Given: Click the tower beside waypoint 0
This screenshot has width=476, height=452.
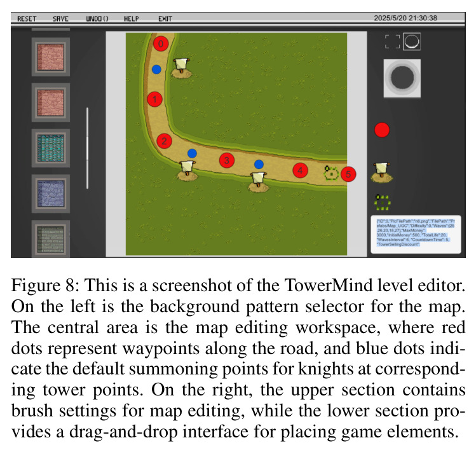Looking at the screenshot, I should coord(182,68).
